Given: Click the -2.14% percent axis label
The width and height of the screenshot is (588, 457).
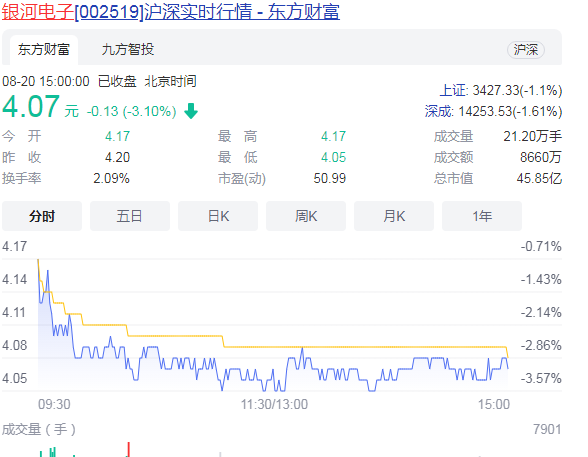Looking at the screenshot, I should (x=541, y=312).
